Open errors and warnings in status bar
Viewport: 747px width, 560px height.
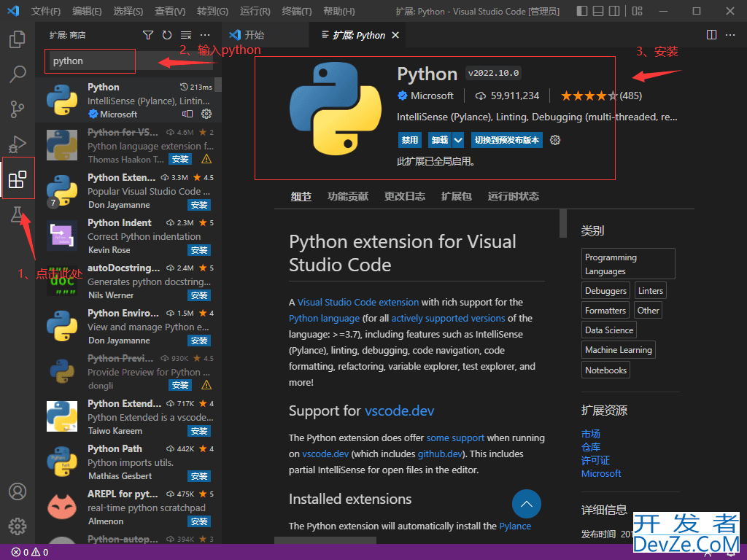point(29,552)
